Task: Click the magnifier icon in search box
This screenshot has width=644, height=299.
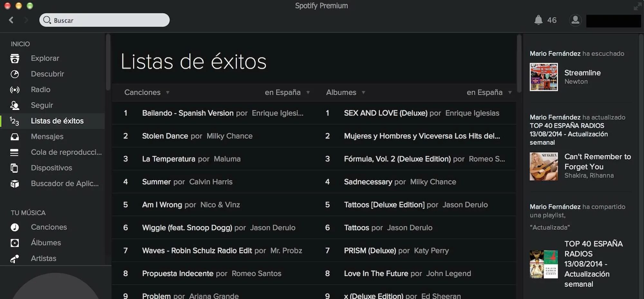Action: tap(47, 20)
